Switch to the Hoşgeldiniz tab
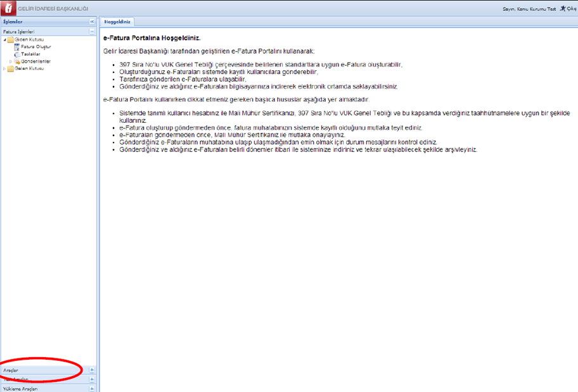The width and height of the screenshot is (578, 392). pos(117,22)
